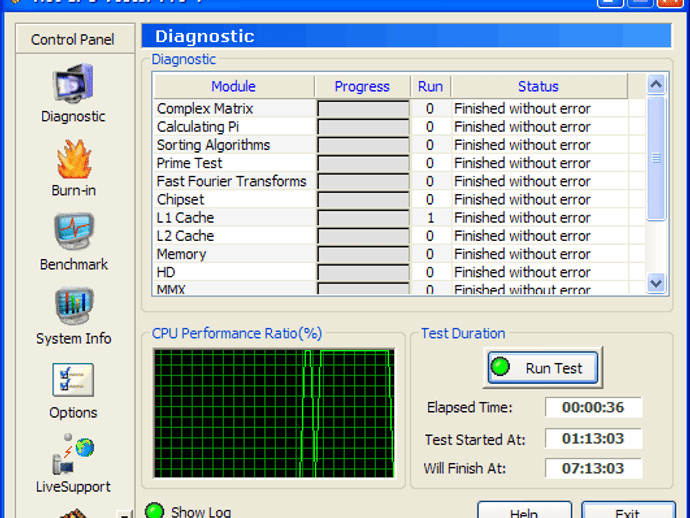
Task: Open the Burn-in flame icon
Action: point(74,159)
